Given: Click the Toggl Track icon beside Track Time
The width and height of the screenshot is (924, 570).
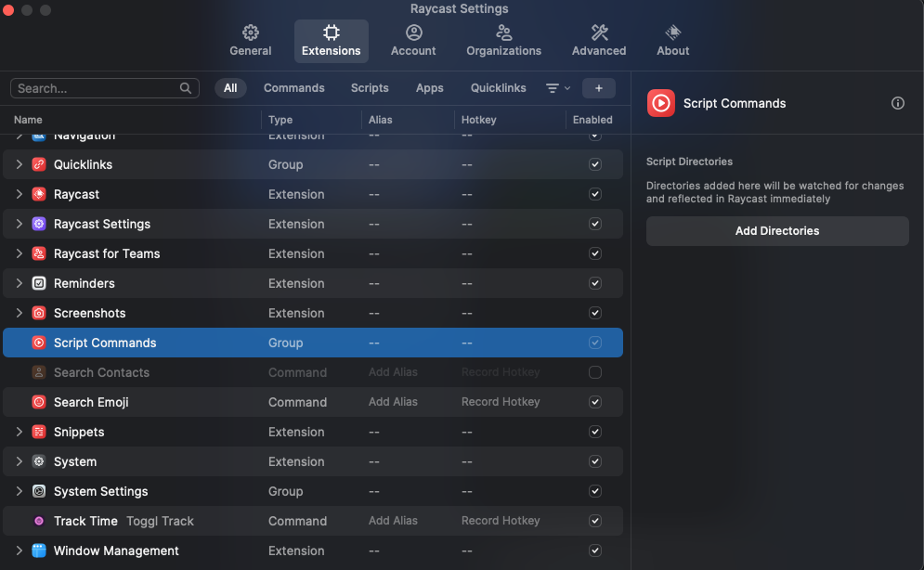Looking at the screenshot, I should click(x=38, y=521).
